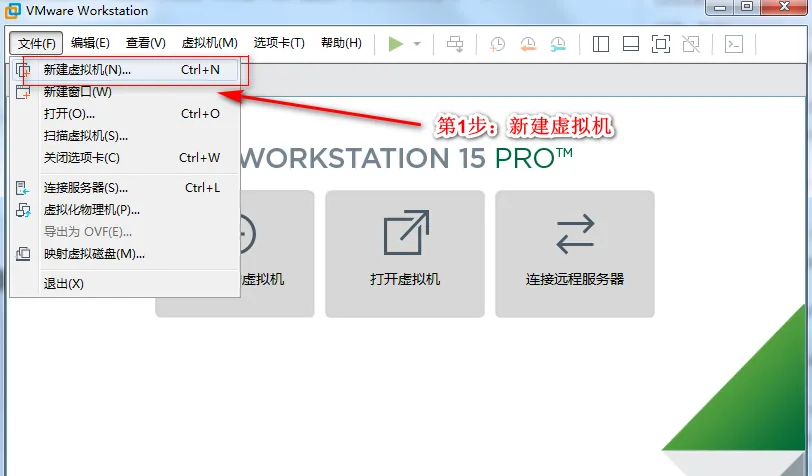The height and width of the screenshot is (476, 812).
Task: Open the 选项卡(T) menu
Action: click(x=279, y=43)
